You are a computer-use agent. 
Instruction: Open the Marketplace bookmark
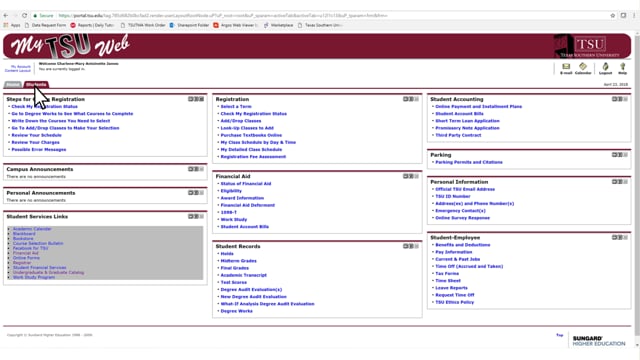[278, 25]
